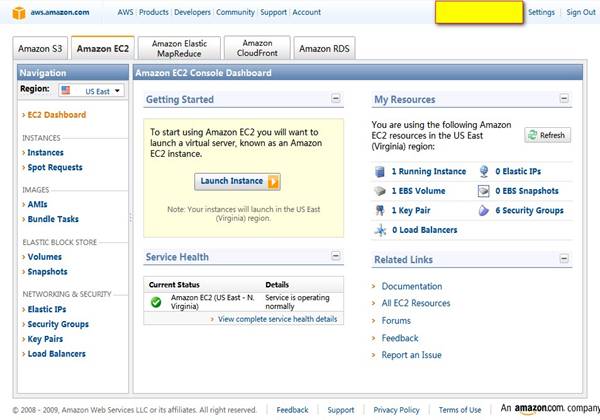Screen dimensions: 600x420
Task: Click the EBS Snapshots icon
Action: tap(485, 191)
